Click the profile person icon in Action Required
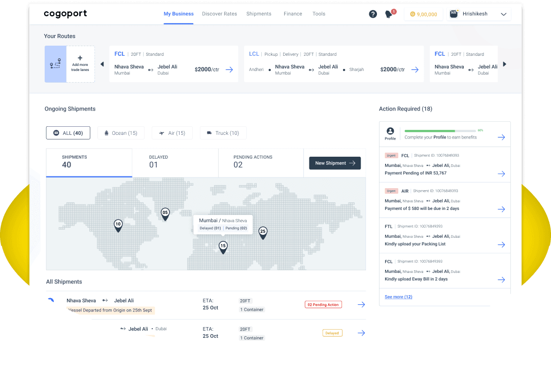This screenshot has height=392, width=551. pos(390,132)
